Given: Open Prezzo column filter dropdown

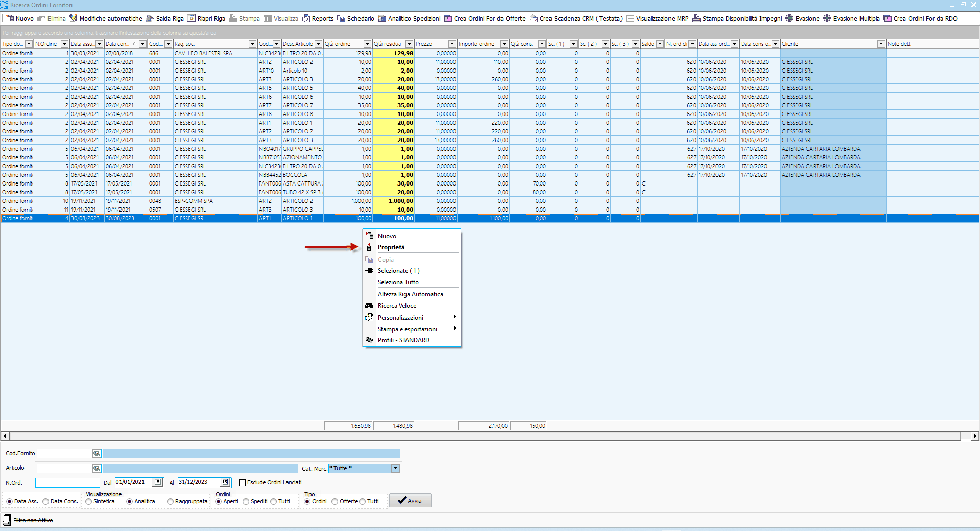Looking at the screenshot, I should tap(452, 44).
